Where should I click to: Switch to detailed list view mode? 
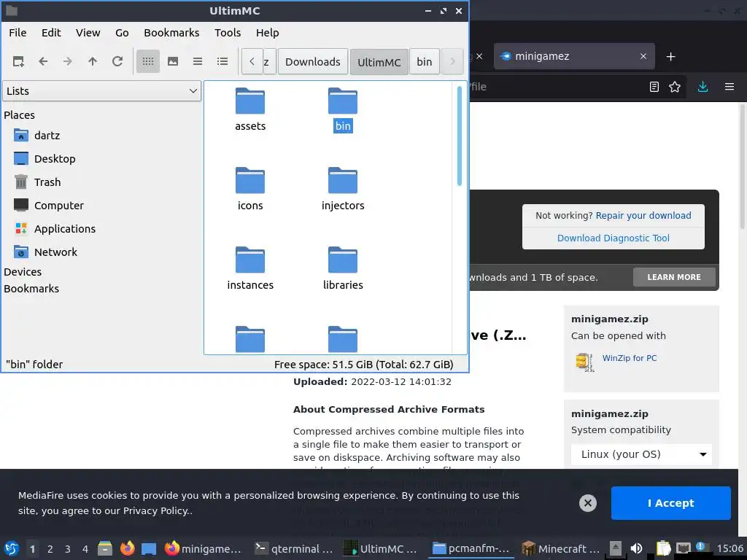point(222,61)
